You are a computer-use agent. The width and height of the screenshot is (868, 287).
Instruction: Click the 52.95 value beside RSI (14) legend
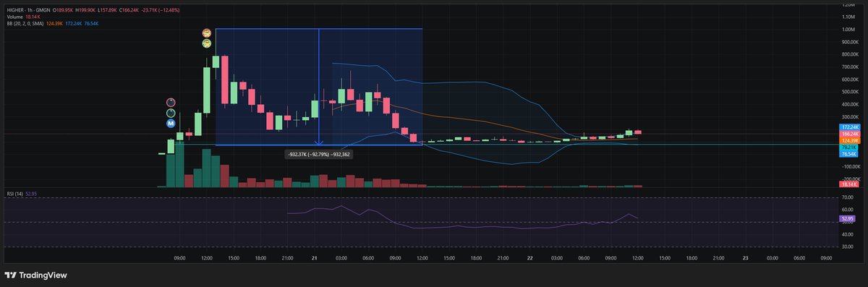pos(32,194)
